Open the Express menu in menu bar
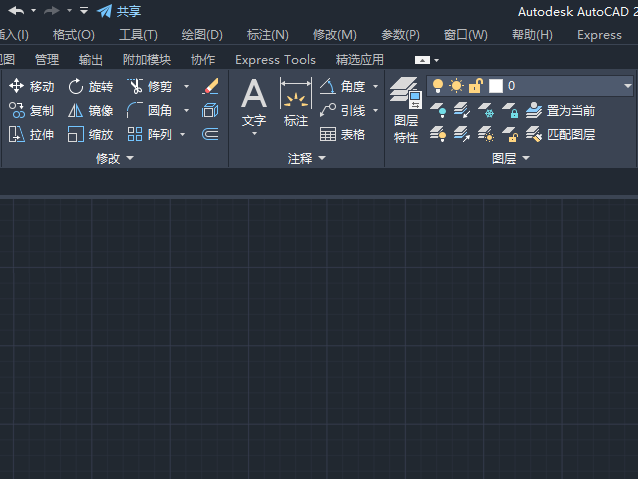The width and height of the screenshot is (638, 479). (x=599, y=35)
